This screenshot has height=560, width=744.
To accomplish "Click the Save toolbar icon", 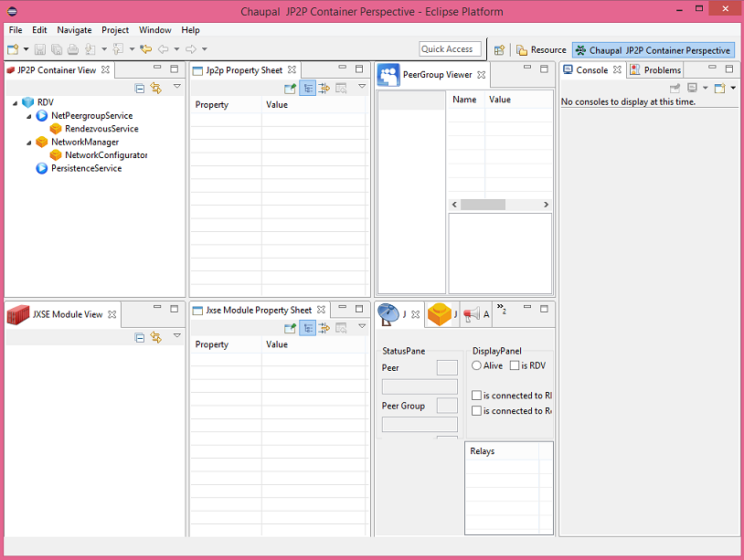I will point(40,49).
